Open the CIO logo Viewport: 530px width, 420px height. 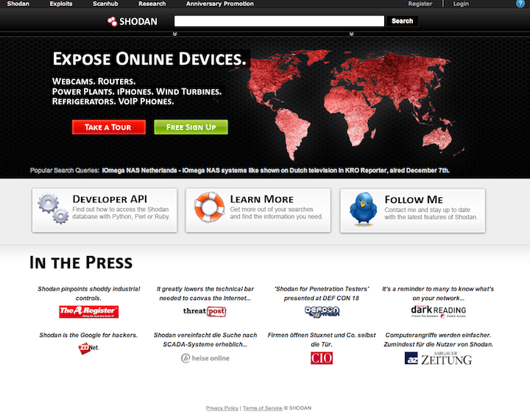(322, 358)
